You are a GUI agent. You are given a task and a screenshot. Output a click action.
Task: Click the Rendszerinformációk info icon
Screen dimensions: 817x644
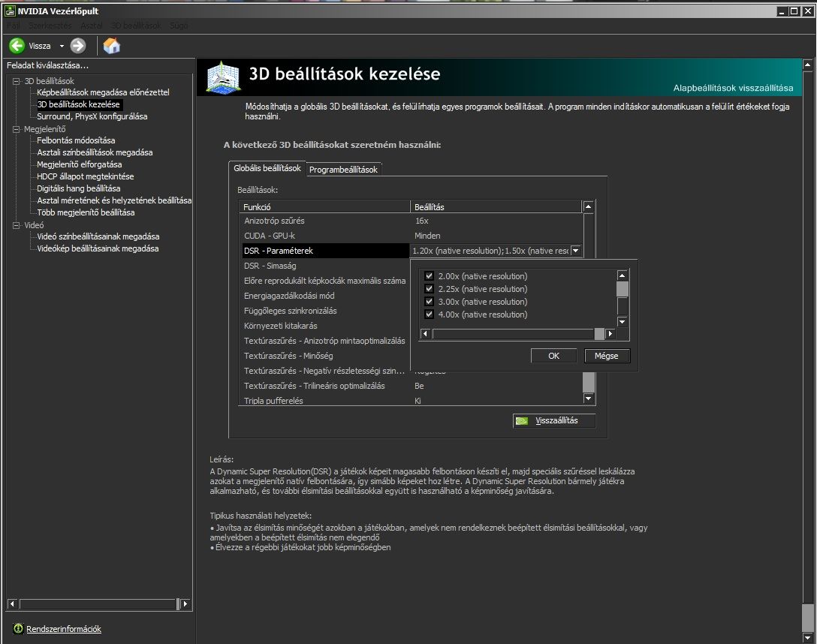18,629
